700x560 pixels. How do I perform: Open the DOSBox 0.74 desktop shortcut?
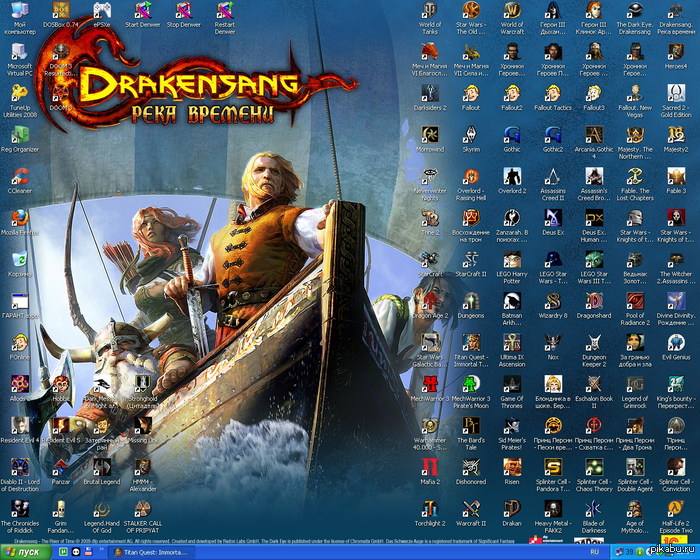pos(62,12)
